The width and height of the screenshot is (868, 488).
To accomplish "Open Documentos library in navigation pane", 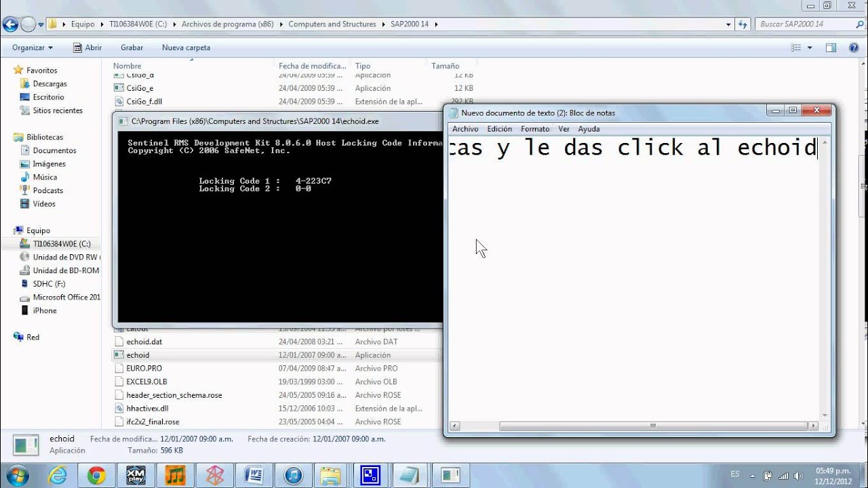I will [55, 150].
